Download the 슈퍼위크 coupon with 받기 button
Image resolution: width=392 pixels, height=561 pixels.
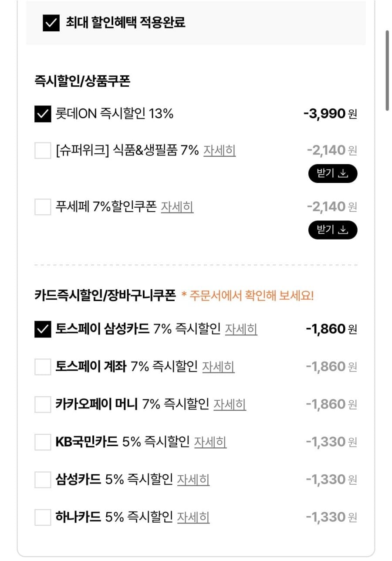tap(333, 174)
